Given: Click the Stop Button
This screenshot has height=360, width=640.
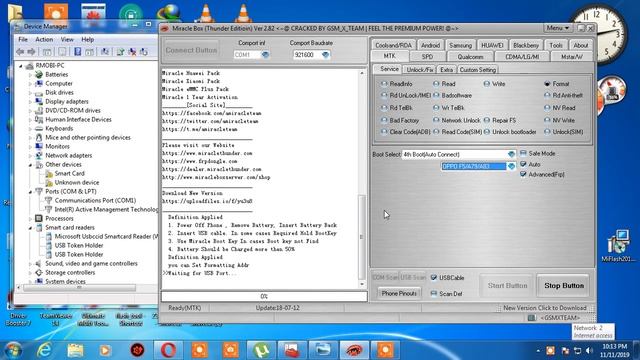Looking at the screenshot, I should [x=564, y=286].
